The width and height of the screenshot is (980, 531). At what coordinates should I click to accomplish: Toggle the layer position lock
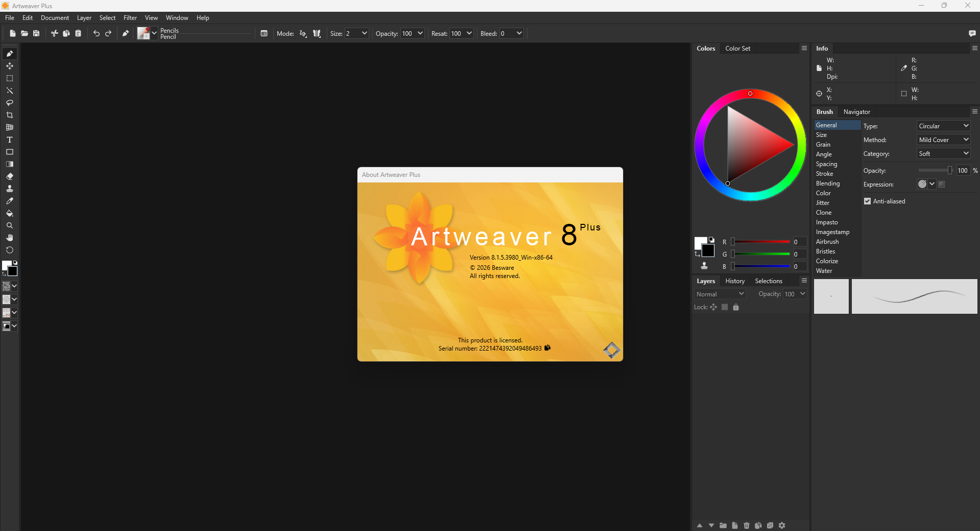713,307
